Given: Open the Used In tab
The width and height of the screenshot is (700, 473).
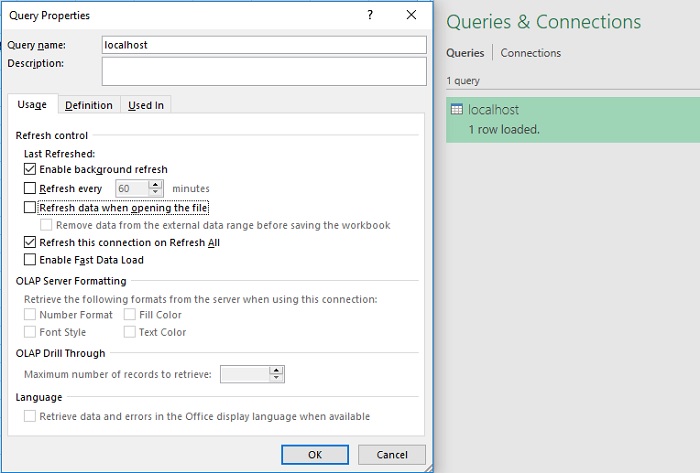Looking at the screenshot, I should [x=146, y=105].
